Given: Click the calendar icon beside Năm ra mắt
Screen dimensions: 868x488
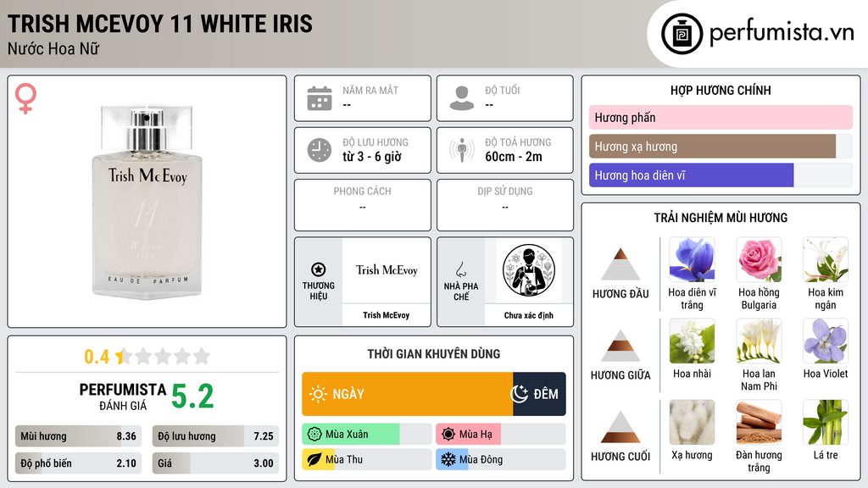Looking at the screenshot, I should 320,98.
